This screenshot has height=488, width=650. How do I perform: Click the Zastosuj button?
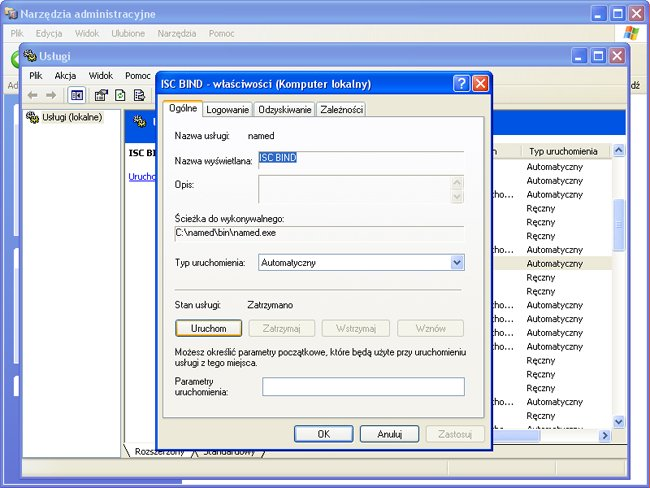pos(455,434)
